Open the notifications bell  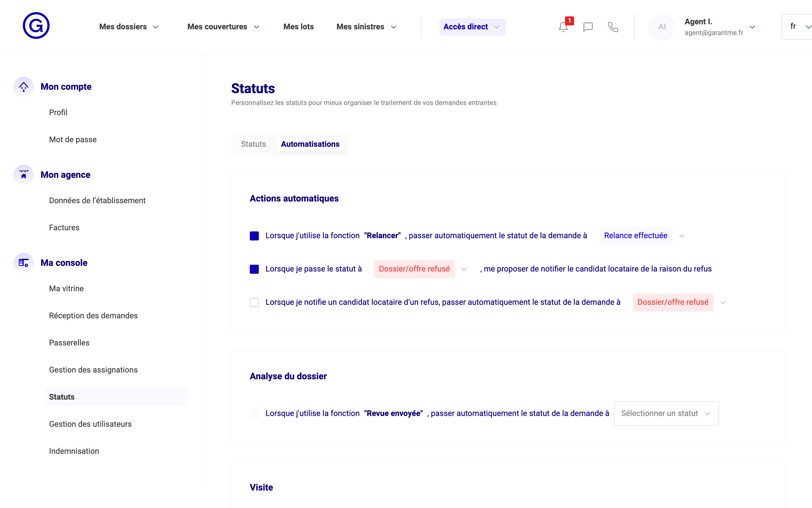click(x=563, y=27)
